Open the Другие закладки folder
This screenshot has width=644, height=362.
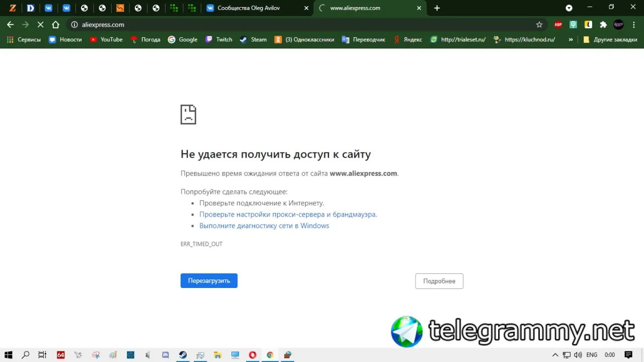[610, 39]
